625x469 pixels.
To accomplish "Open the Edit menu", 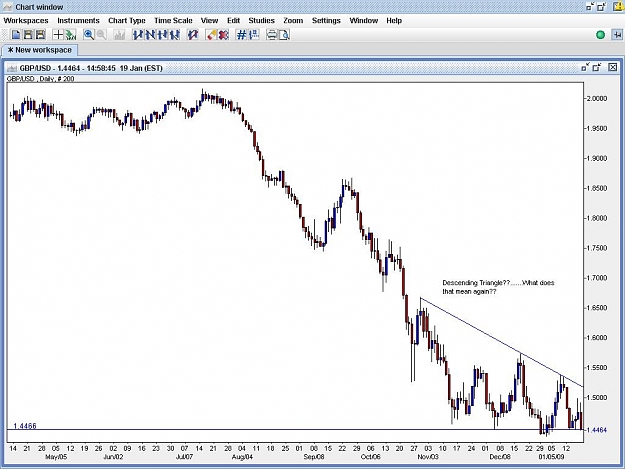I will coord(233,20).
